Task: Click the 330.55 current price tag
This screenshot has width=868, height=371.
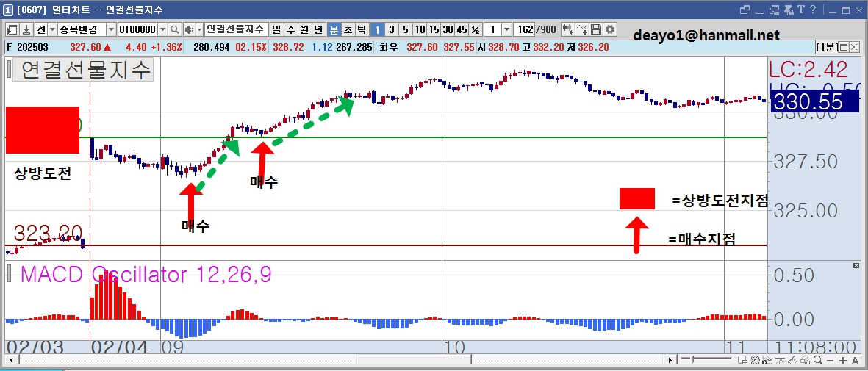Action: pyautogui.click(x=815, y=102)
